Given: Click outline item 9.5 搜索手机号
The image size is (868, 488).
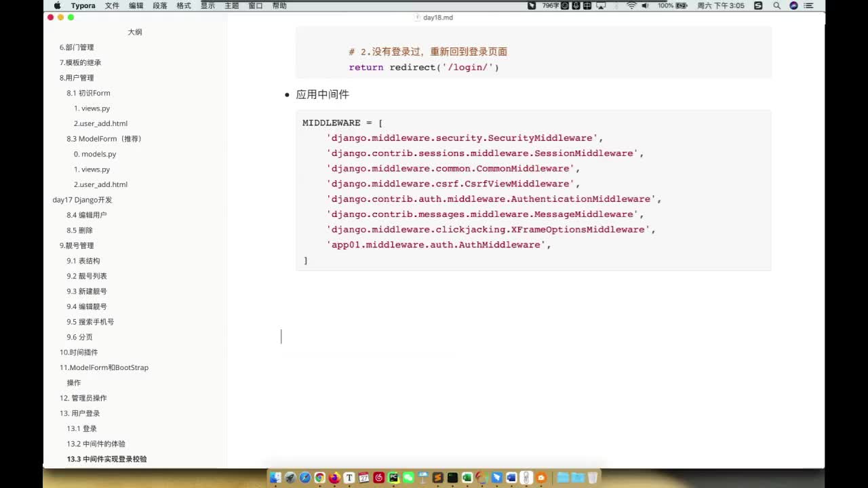Looking at the screenshot, I should 90,322.
